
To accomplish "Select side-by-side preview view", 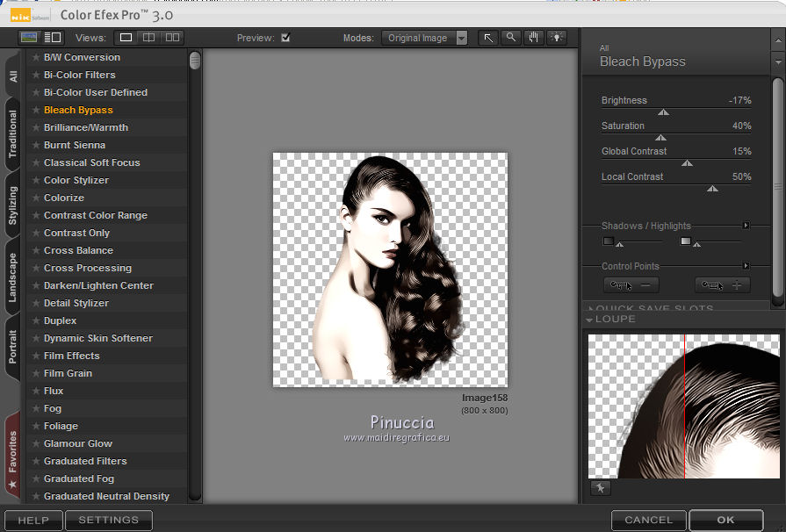I will 172,38.
